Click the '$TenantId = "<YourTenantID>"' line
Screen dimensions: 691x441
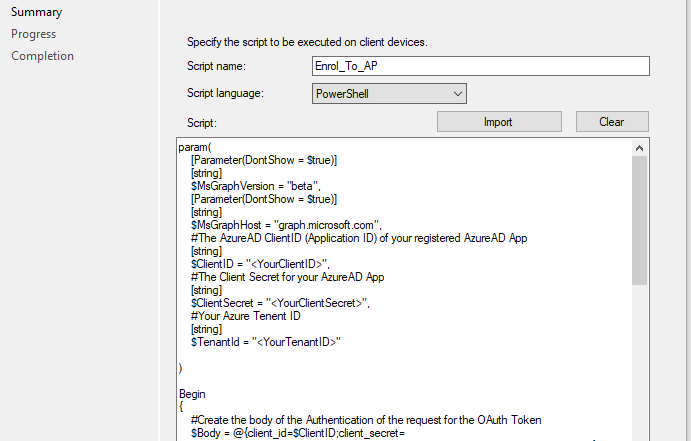266,342
